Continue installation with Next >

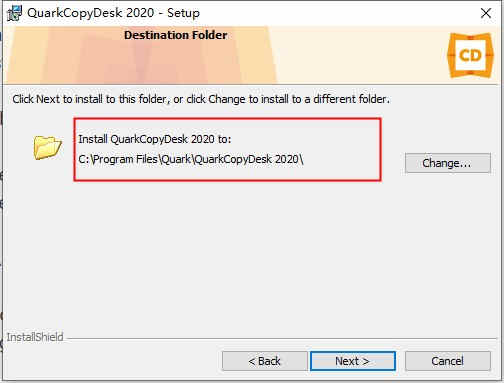[353, 361]
